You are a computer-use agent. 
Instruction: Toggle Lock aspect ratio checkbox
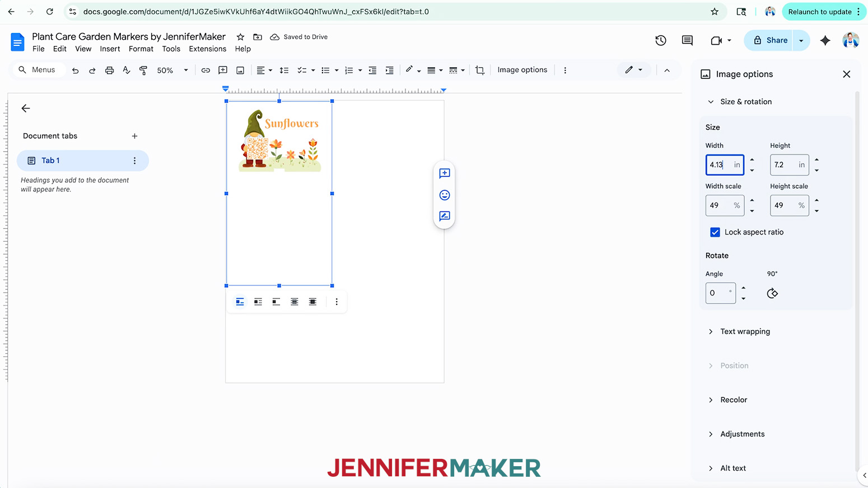[715, 232]
